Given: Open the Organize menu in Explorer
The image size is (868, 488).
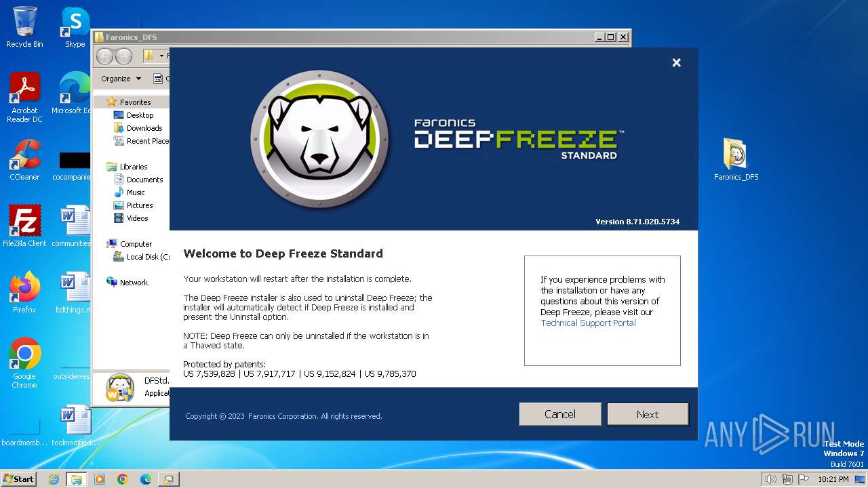Looking at the screenshot, I should click(121, 79).
